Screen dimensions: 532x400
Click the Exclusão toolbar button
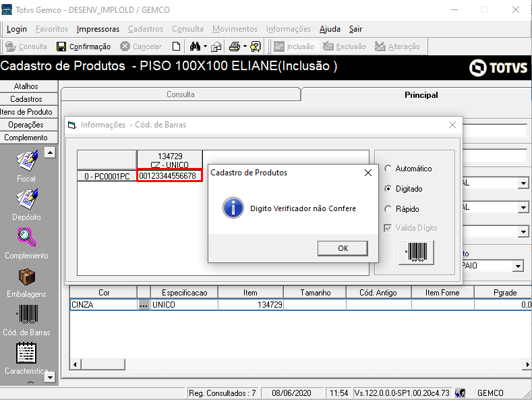tap(345, 47)
